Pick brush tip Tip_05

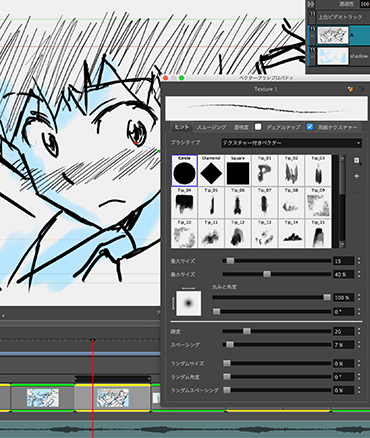(x=211, y=202)
